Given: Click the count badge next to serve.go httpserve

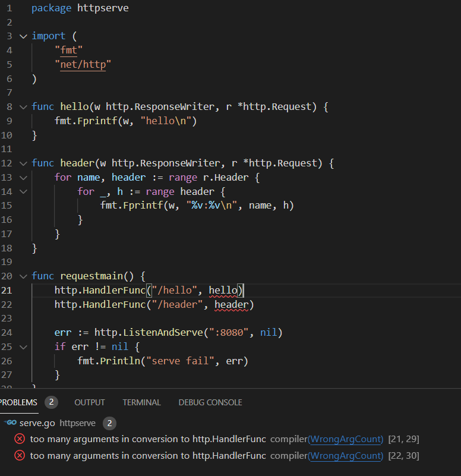Looking at the screenshot, I should 109,423.
